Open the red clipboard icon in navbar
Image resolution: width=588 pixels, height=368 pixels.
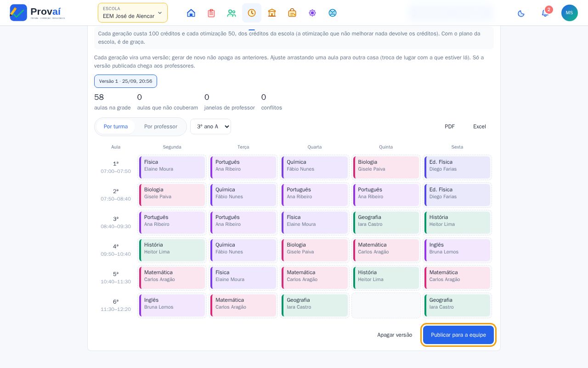click(x=211, y=13)
